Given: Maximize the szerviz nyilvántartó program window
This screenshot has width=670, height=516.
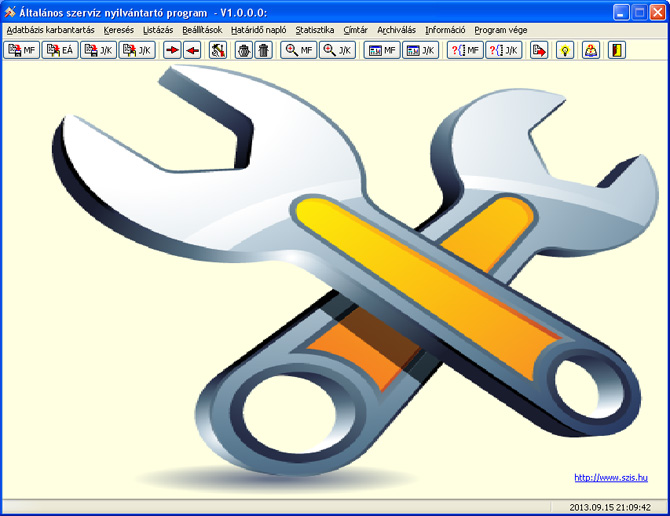Looking at the screenshot, I should (640, 12).
